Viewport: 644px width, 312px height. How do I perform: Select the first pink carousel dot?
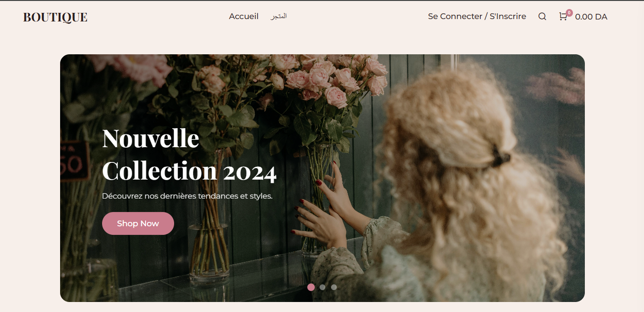(311, 287)
